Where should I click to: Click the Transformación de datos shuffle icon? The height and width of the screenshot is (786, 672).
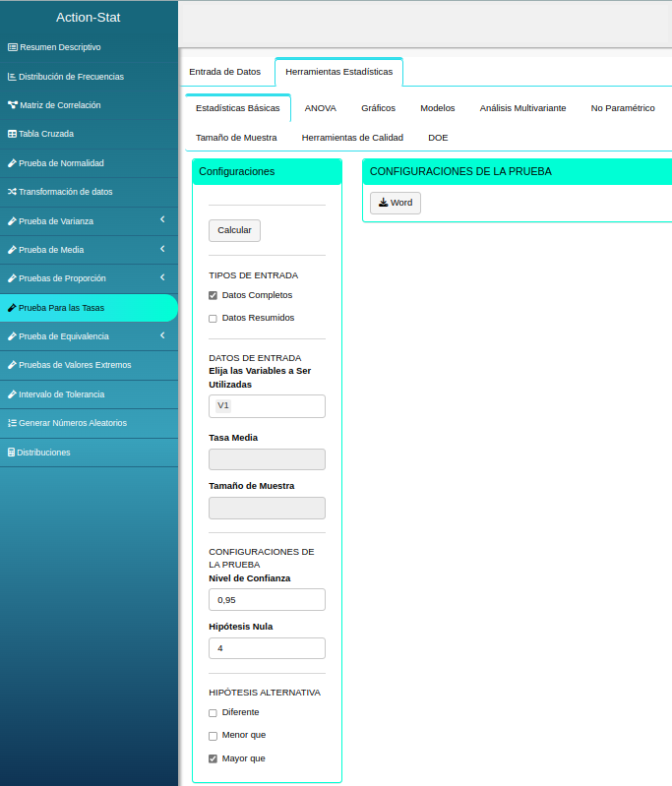pos(12,192)
